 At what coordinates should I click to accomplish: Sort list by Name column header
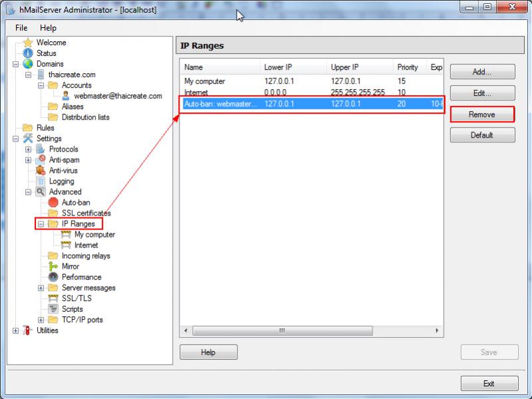220,67
